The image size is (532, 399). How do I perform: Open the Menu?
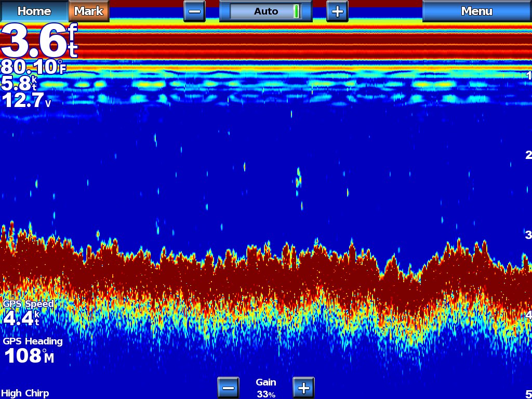click(x=477, y=11)
